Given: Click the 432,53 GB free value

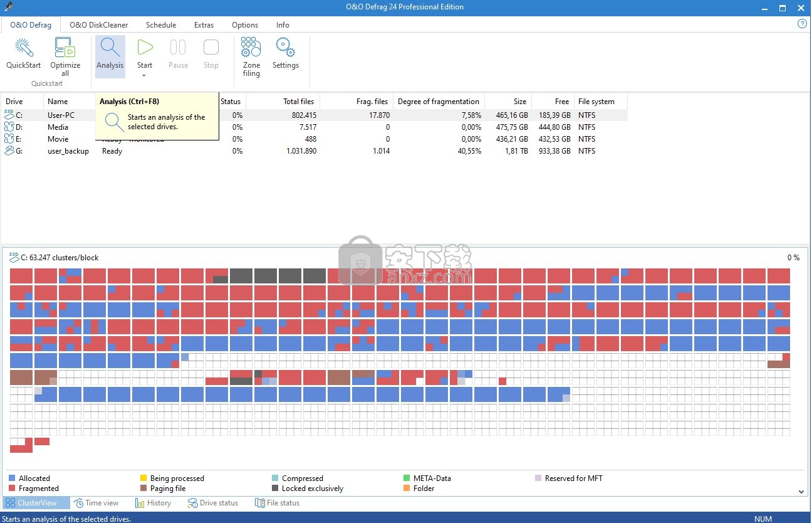Looking at the screenshot, I should point(554,139).
